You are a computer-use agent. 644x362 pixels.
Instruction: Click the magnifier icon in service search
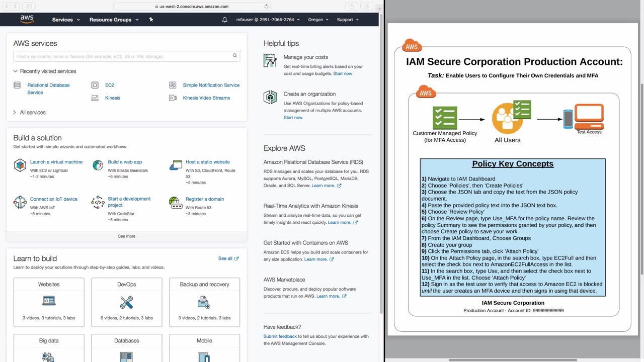pos(234,56)
